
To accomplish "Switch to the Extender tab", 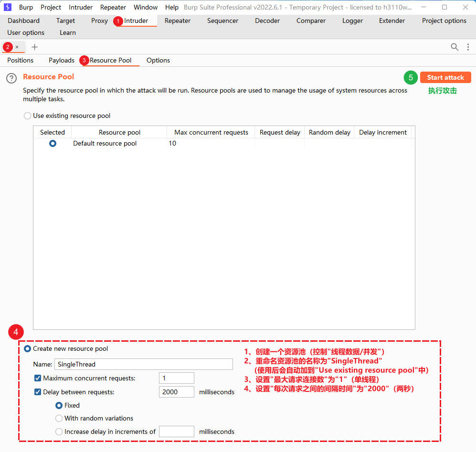I will (392, 21).
